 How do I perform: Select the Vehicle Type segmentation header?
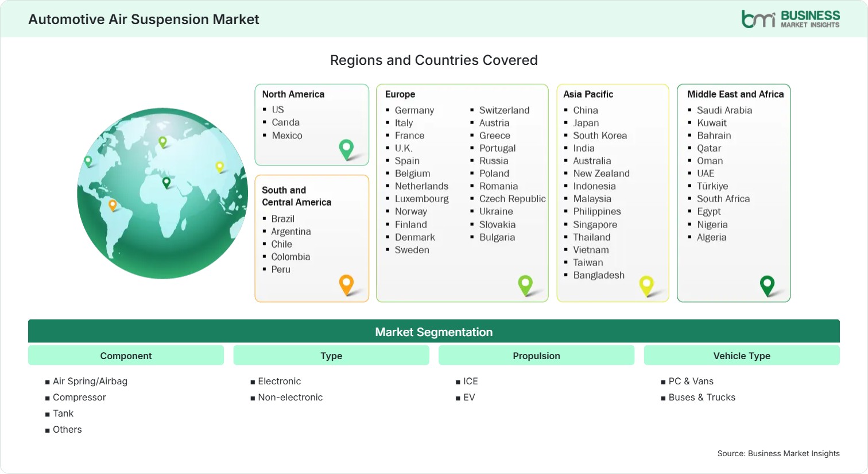pyautogui.click(x=742, y=356)
